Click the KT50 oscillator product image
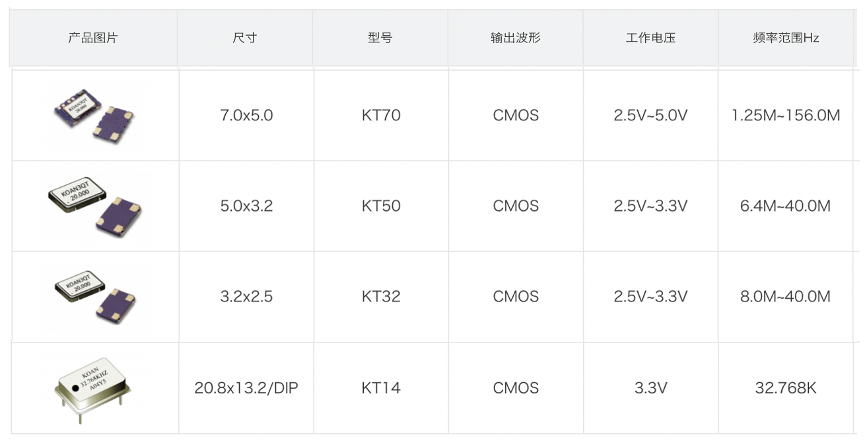864x441 pixels. point(95,207)
